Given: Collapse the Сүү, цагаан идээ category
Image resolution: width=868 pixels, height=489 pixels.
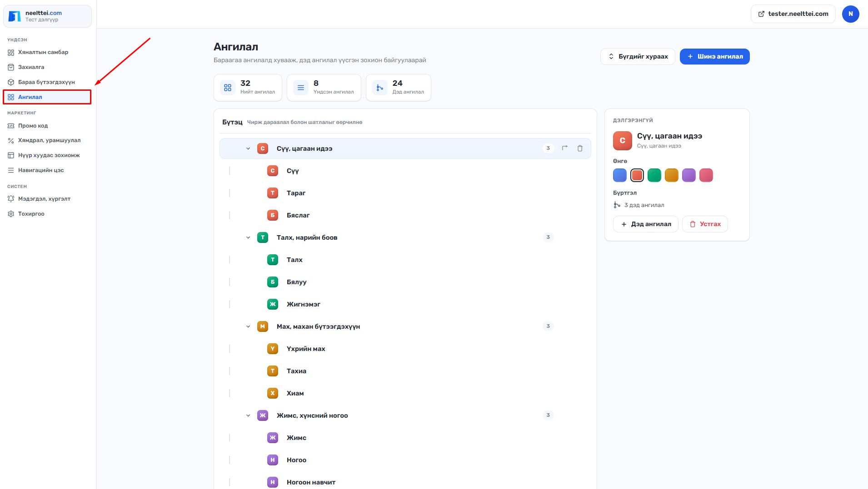Looking at the screenshot, I should point(248,148).
